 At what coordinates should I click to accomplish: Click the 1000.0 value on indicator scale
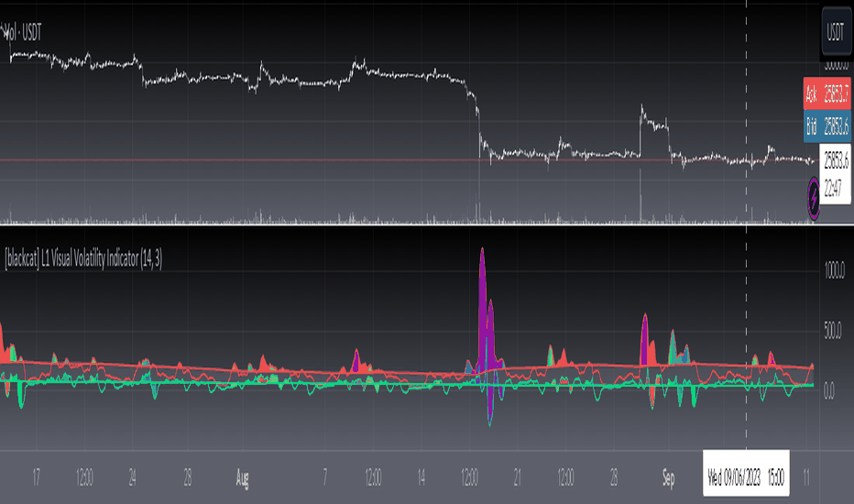point(835,270)
